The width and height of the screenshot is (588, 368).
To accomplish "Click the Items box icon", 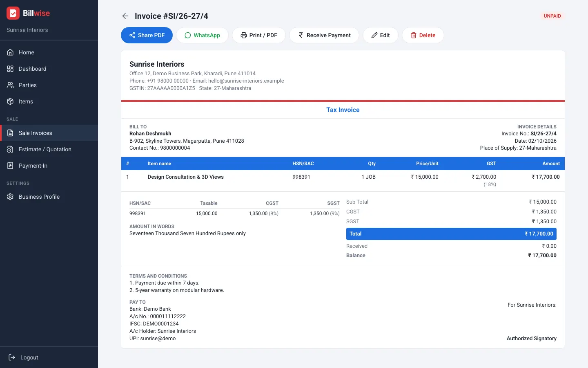I will [x=11, y=101].
